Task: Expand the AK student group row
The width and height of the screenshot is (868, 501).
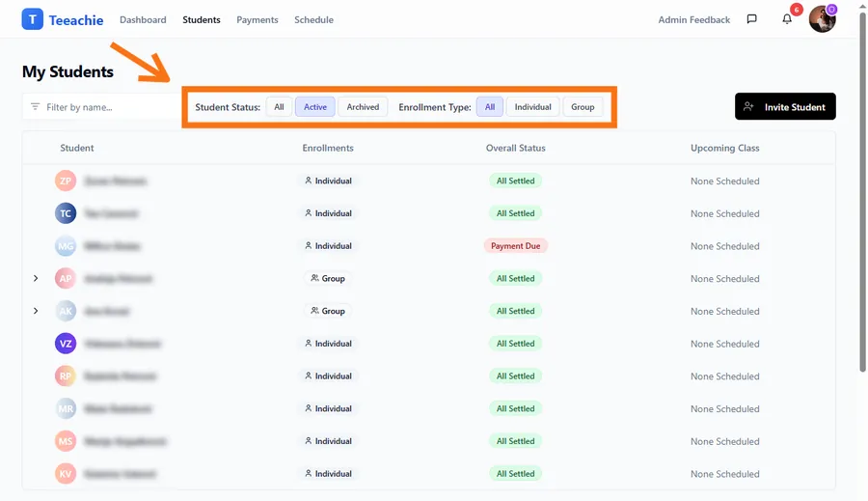Action: click(x=36, y=311)
